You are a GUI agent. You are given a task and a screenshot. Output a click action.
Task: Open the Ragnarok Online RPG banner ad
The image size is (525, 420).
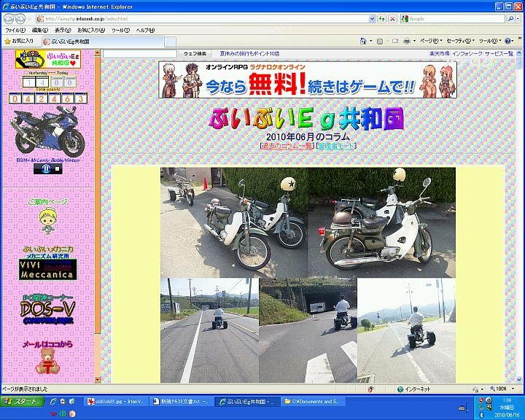click(308, 79)
